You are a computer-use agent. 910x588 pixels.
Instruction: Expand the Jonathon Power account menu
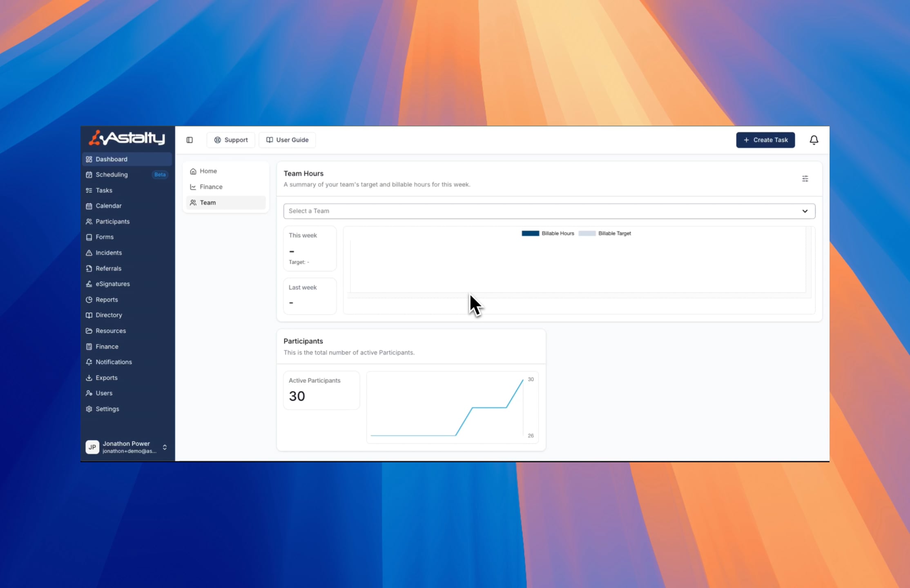point(127,447)
